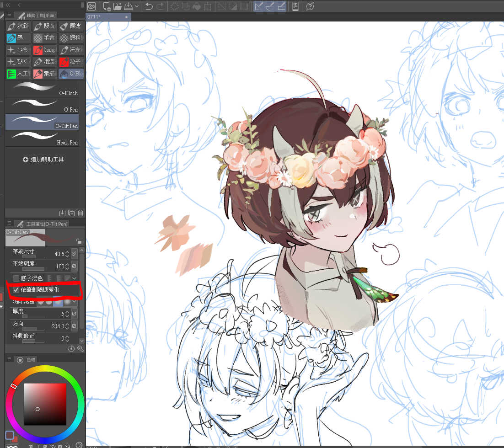Open sub tool detail wrench icon

pyautogui.click(x=80, y=349)
